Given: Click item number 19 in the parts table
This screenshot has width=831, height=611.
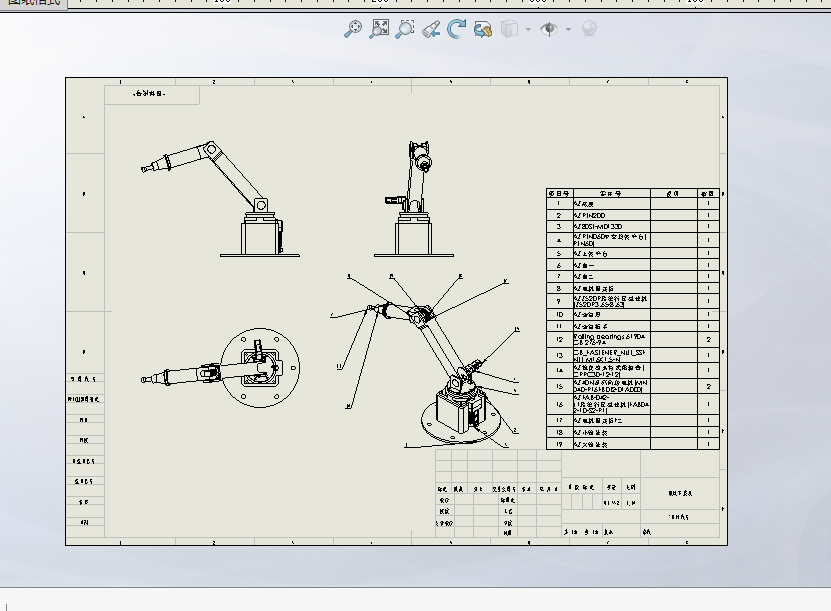Looking at the screenshot, I should point(559,444).
